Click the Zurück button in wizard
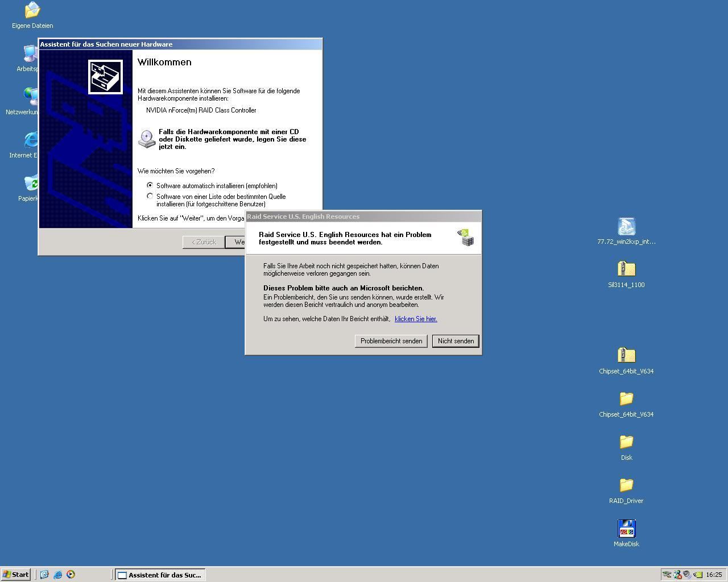 pyautogui.click(x=203, y=242)
